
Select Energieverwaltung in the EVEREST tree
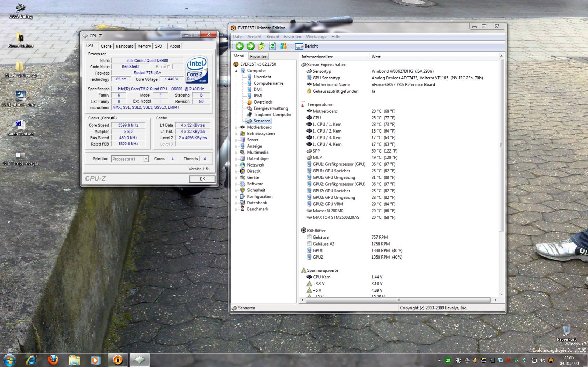click(x=271, y=108)
